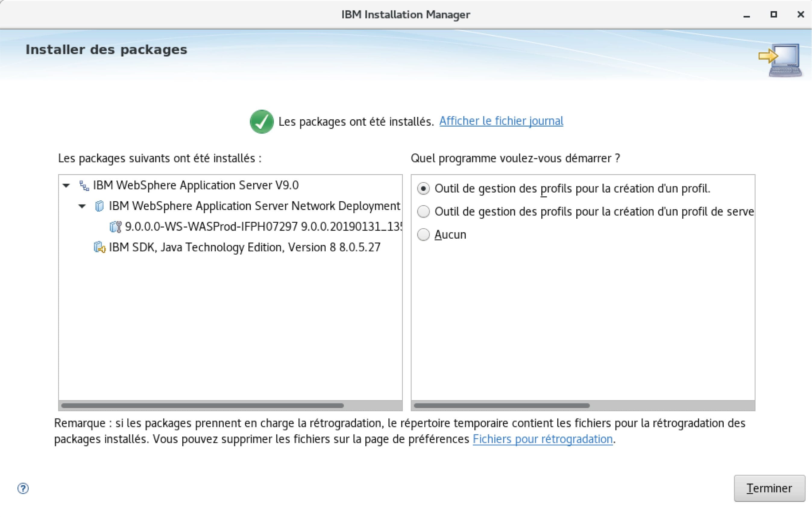Select the profil de serveur radio button
This screenshot has height=517, width=812.
tap(423, 211)
